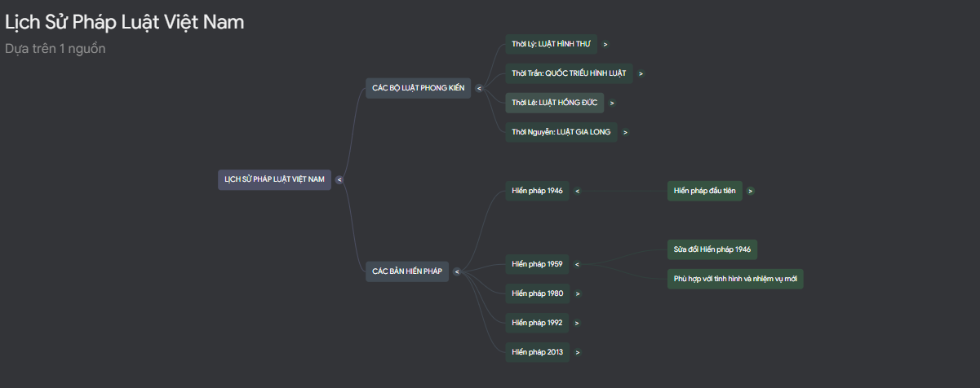Collapse the CÁC BẢN HIẾN PHÁP branch
Screen dimensions: 980x388
click(457, 271)
